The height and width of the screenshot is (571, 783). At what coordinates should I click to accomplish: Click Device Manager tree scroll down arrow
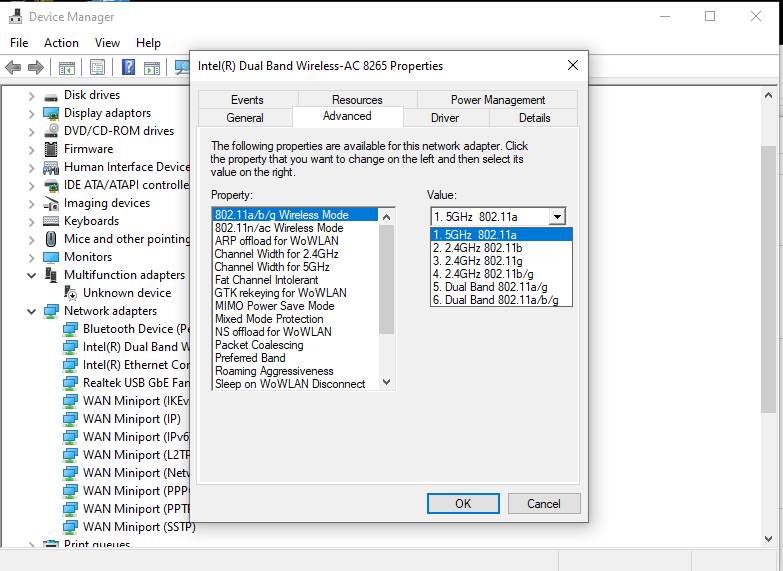769,539
